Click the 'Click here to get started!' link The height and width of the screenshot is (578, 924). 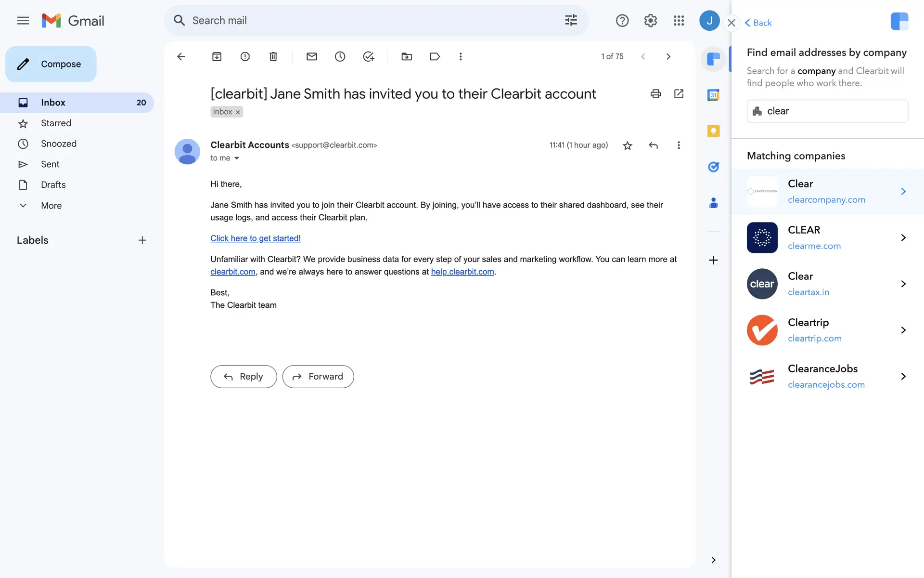pyautogui.click(x=255, y=238)
